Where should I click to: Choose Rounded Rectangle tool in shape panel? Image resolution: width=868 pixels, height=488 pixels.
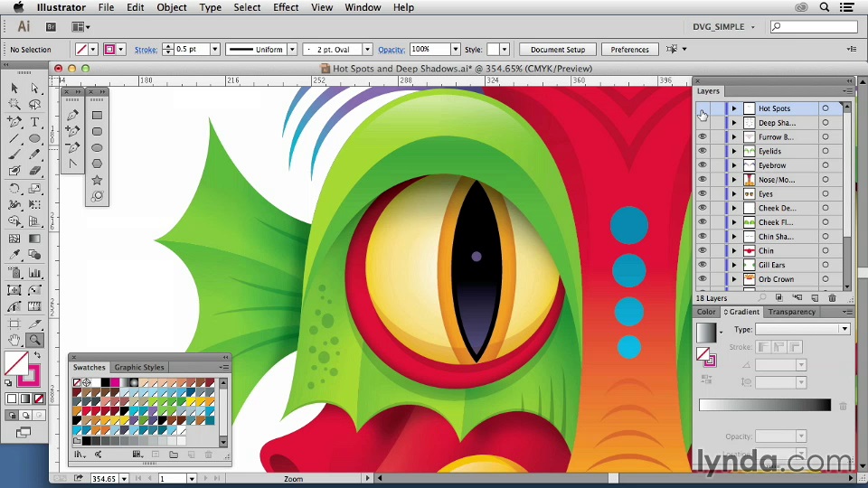coord(97,132)
